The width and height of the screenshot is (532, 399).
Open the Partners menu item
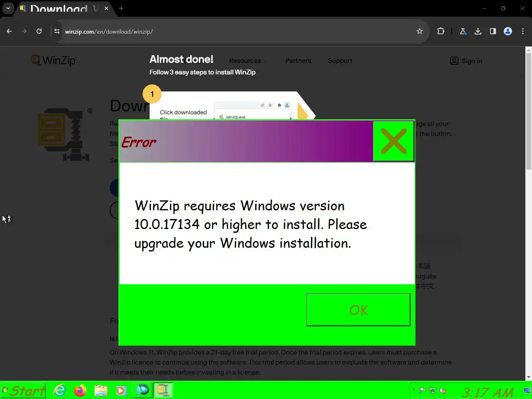(298, 61)
